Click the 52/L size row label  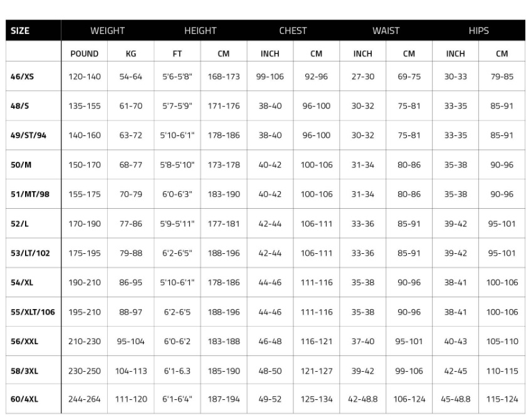(x=19, y=224)
